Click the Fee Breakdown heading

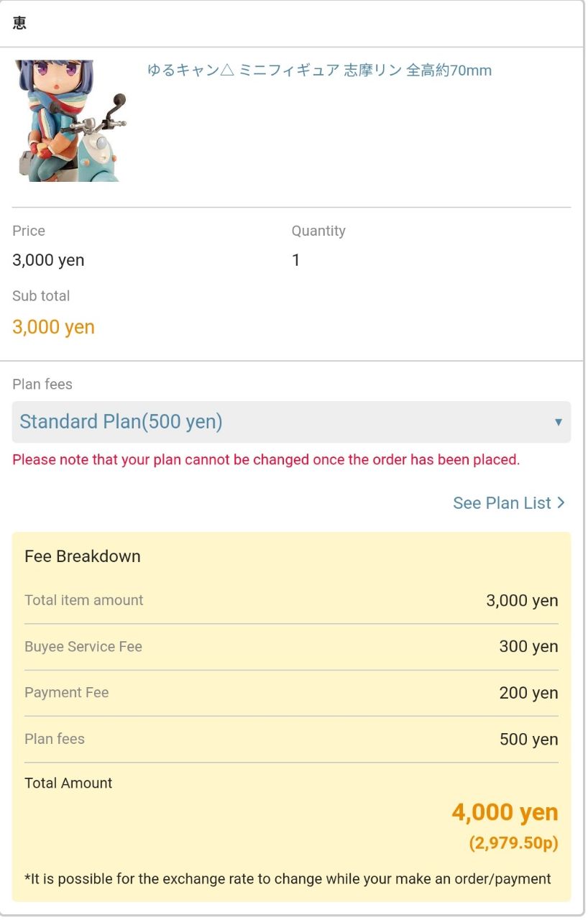pos(83,556)
